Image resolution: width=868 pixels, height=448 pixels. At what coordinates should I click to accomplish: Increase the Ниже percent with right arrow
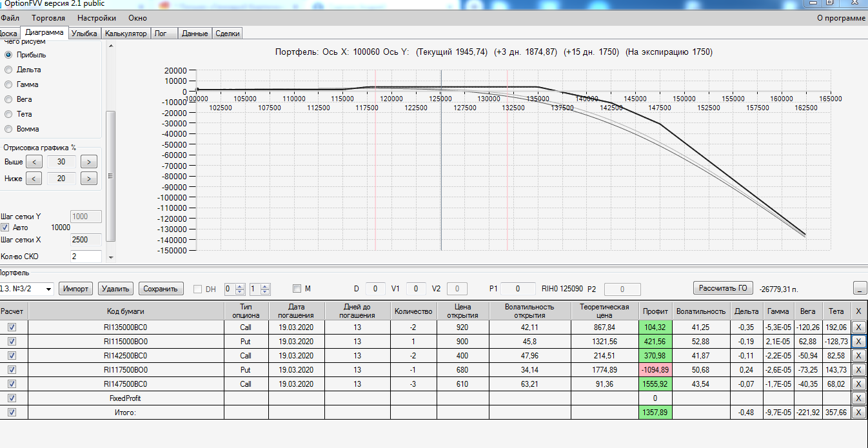point(89,179)
